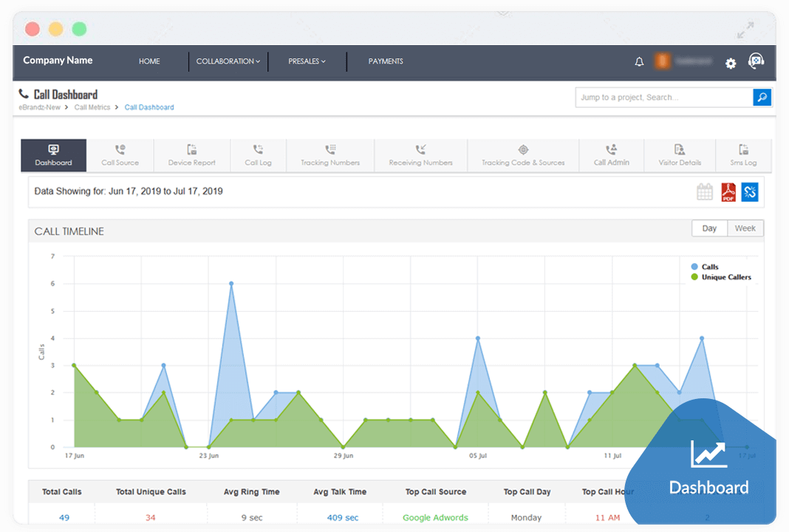Click the search magnifier button
This screenshot has width=789, height=532.
(x=762, y=97)
